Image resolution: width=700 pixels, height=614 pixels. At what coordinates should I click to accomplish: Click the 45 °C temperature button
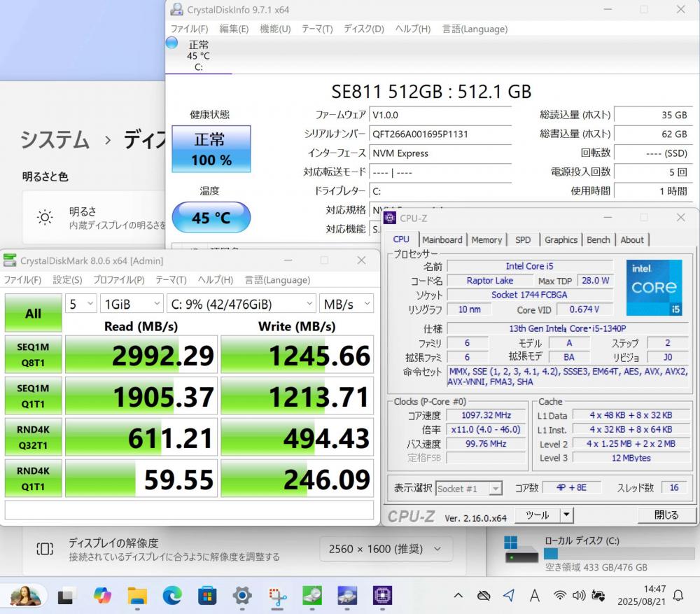tap(211, 218)
